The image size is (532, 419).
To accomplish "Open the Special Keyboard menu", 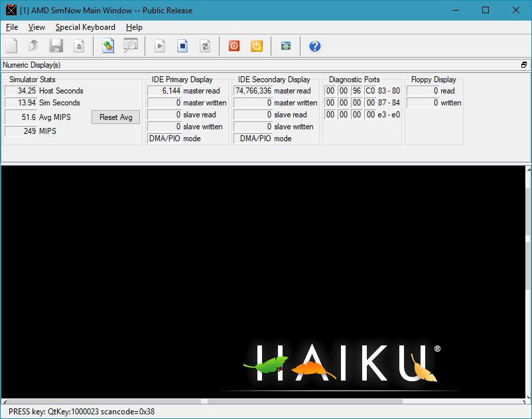I will (x=85, y=27).
